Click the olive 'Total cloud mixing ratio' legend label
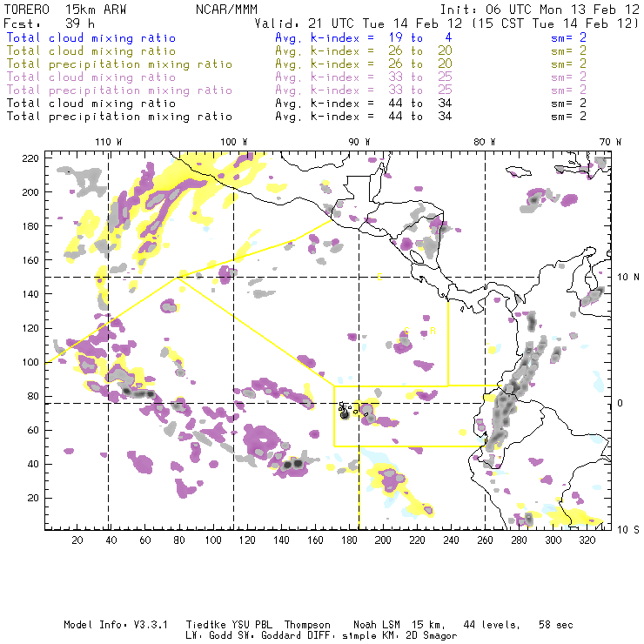Viewport: 644px width, 644px height. coord(91,51)
